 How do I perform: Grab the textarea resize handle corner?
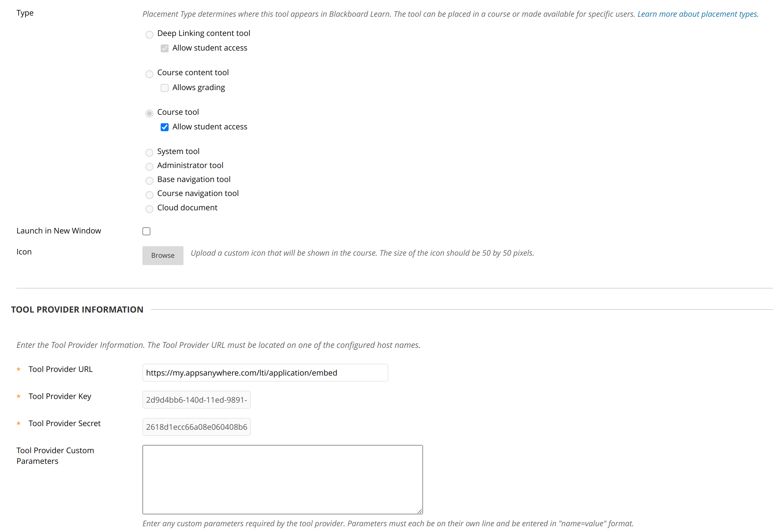coord(420,511)
